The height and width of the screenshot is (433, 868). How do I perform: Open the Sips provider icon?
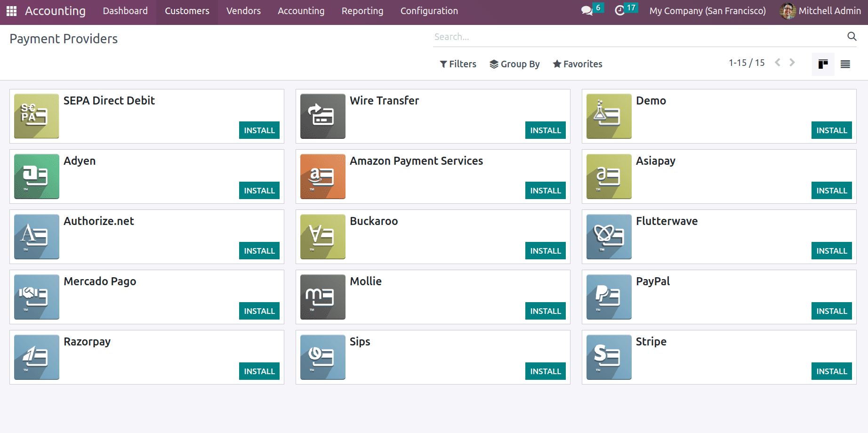coord(322,357)
